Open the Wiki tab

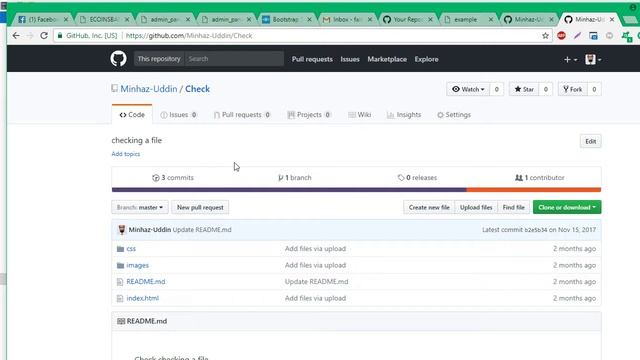(x=360, y=115)
